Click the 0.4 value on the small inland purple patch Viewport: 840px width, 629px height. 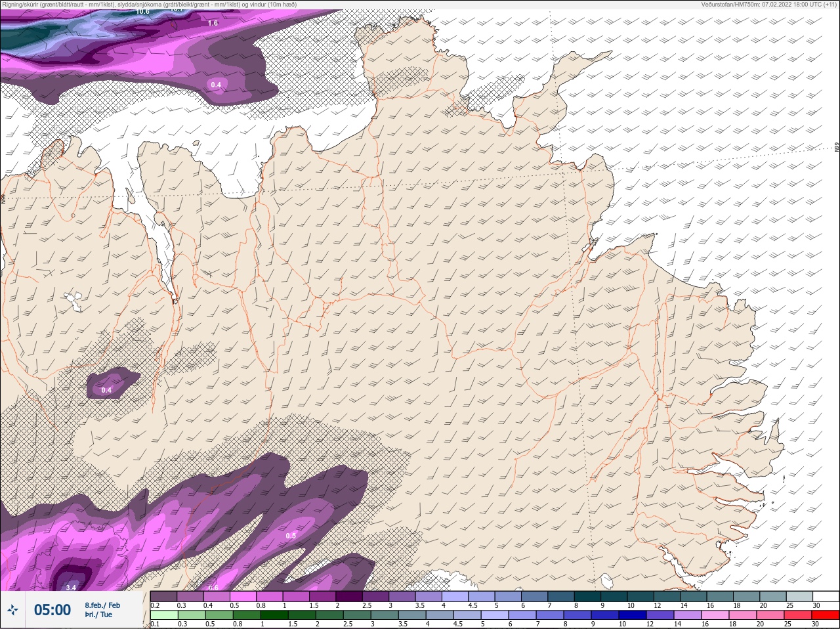pos(106,390)
